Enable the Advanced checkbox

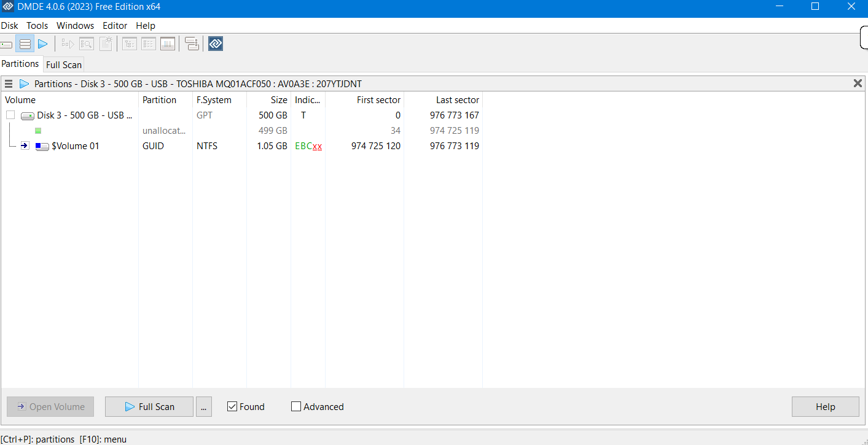coord(296,406)
